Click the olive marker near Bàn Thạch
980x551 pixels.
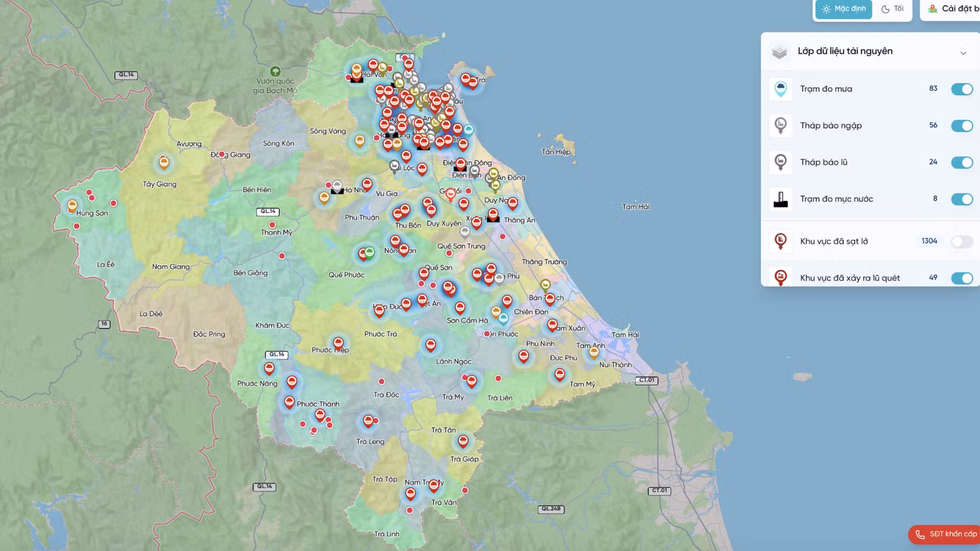(x=545, y=285)
